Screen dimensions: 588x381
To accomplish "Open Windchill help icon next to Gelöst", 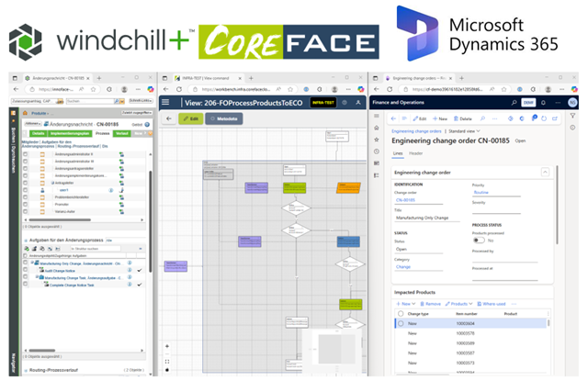I will (x=147, y=124).
